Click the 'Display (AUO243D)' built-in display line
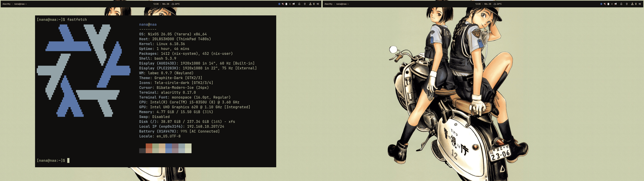This screenshot has height=181, width=644. pyautogui.click(x=197, y=63)
